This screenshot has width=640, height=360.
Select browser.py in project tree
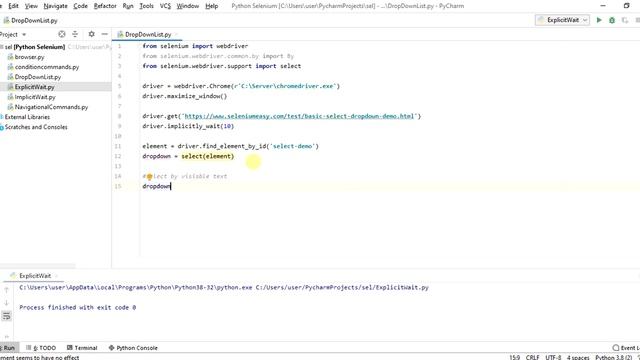pos(29,57)
